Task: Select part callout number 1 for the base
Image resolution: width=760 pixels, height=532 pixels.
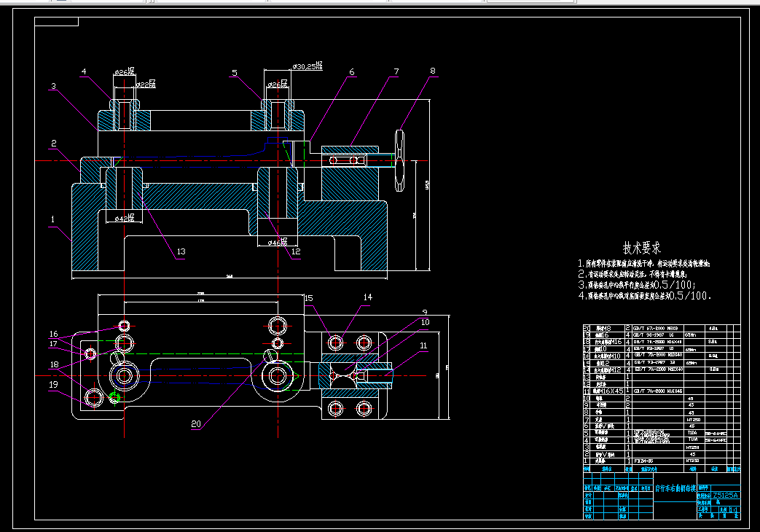Action: [53, 219]
